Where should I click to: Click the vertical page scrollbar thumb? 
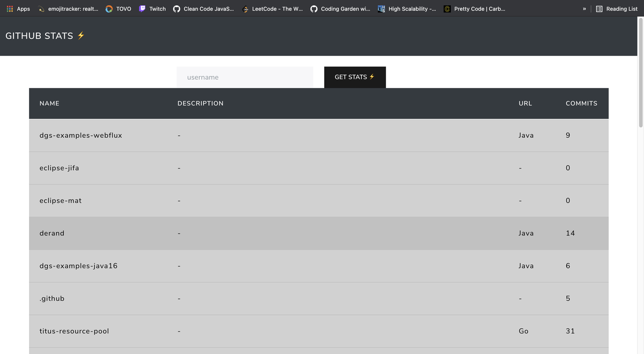coord(640,73)
